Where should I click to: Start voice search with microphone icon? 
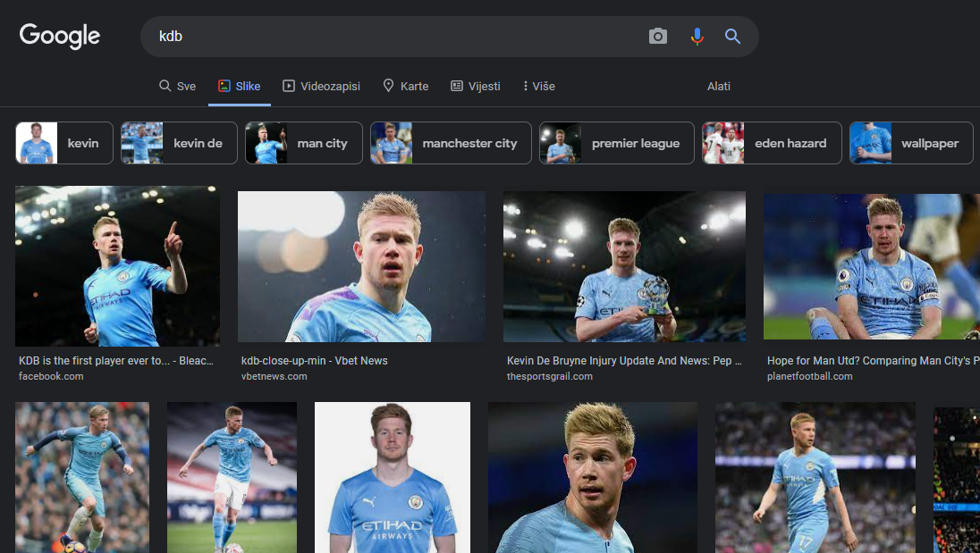[x=697, y=37]
